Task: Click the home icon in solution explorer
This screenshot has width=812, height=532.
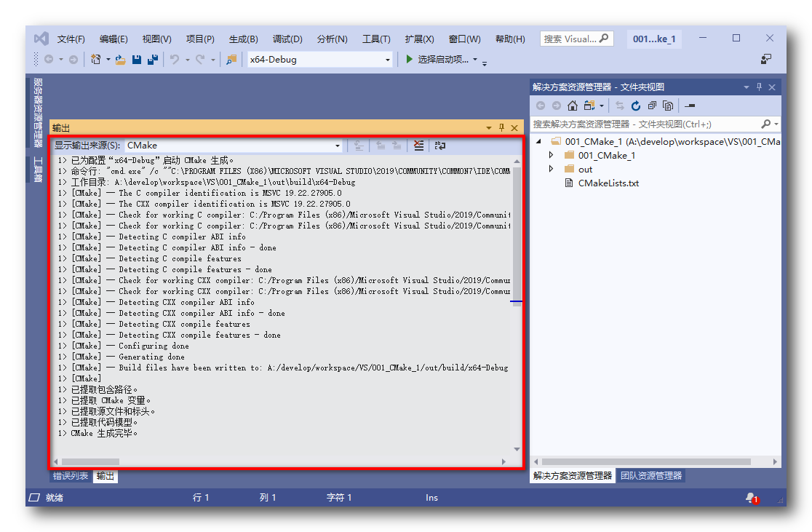Action: (x=572, y=106)
